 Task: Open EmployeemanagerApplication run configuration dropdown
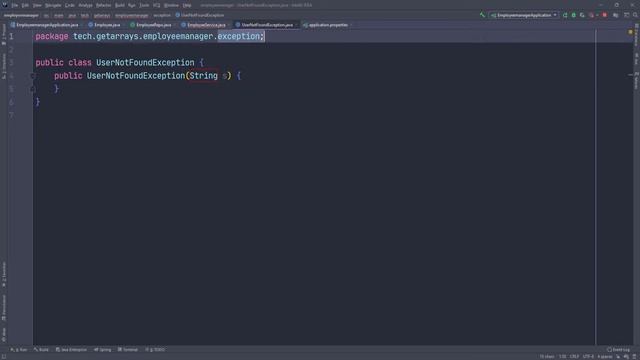click(524, 15)
